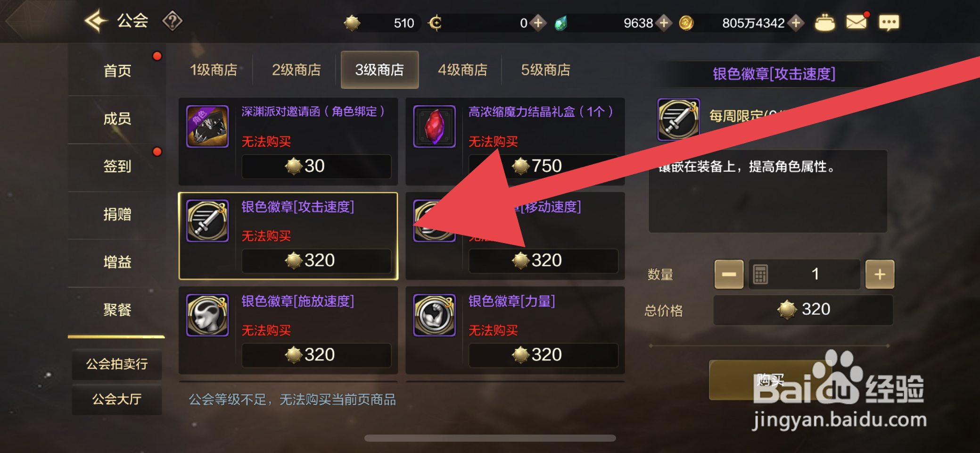The image size is (980, 453).
Task: Open the quantity calculator keypad icon
Action: click(x=760, y=274)
